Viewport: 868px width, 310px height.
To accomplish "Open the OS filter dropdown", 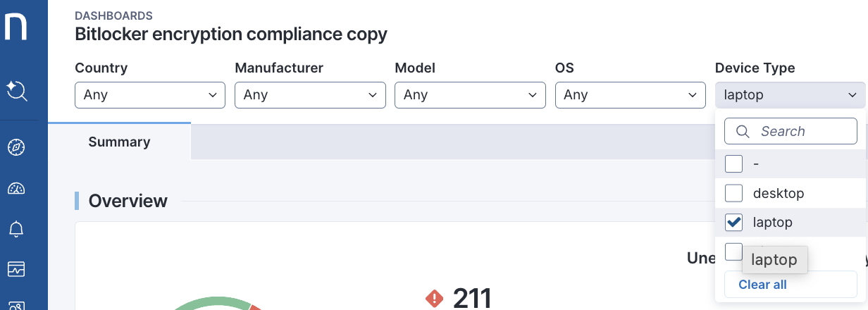I will (630, 94).
